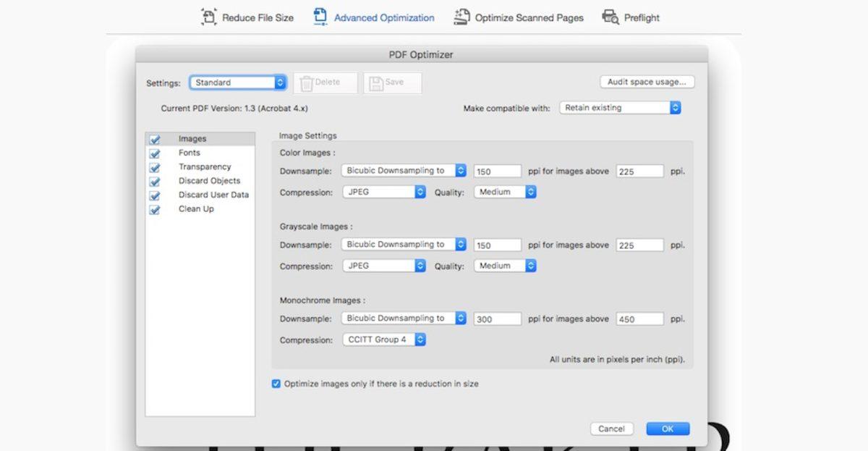Image resolution: width=868 pixels, height=451 pixels.
Task: Open the Settings dropdown showing Standard
Action: point(237,83)
